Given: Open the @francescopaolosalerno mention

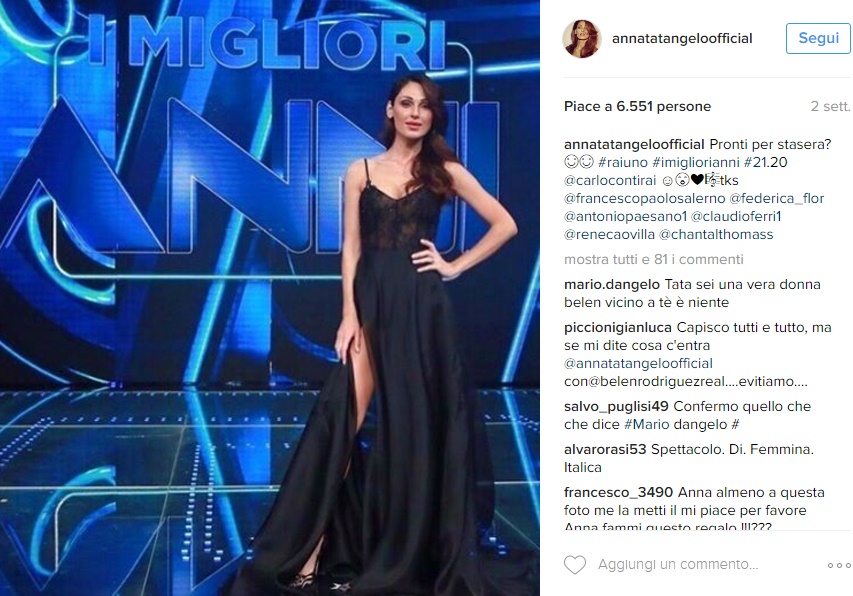Looking at the screenshot, I should click(x=645, y=198).
